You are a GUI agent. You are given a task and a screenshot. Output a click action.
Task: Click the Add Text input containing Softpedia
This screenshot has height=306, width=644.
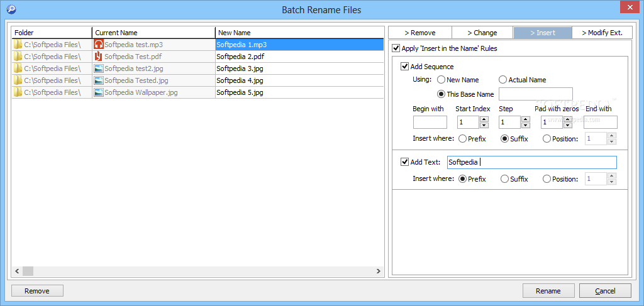click(x=532, y=163)
